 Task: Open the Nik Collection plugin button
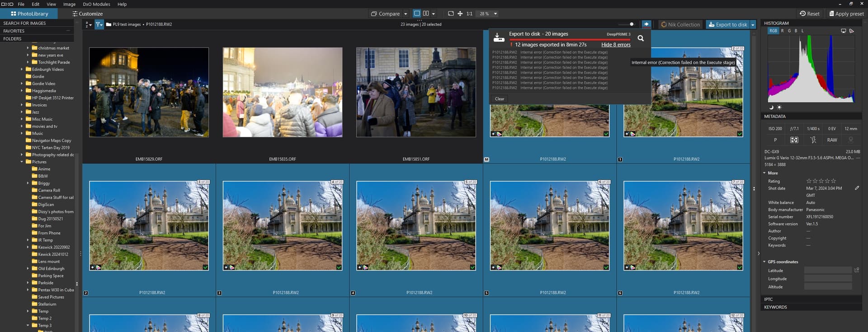[x=680, y=24]
